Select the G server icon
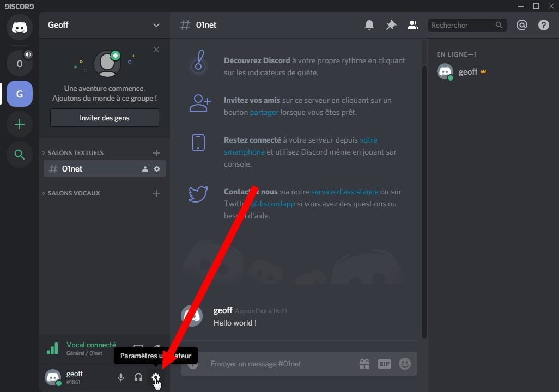Image resolution: width=559 pixels, height=392 pixels. click(20, 94)
